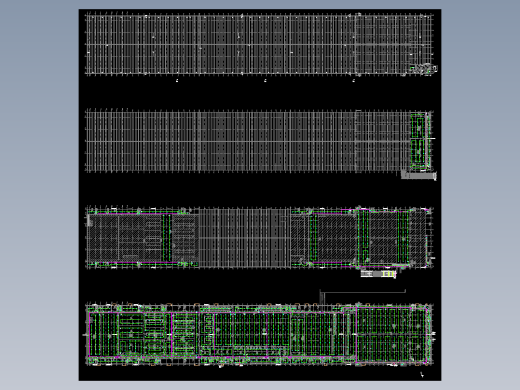Click the long horizontal leader line above bottom plan
This screenshot has height=390, width=520.
(364, 292)
